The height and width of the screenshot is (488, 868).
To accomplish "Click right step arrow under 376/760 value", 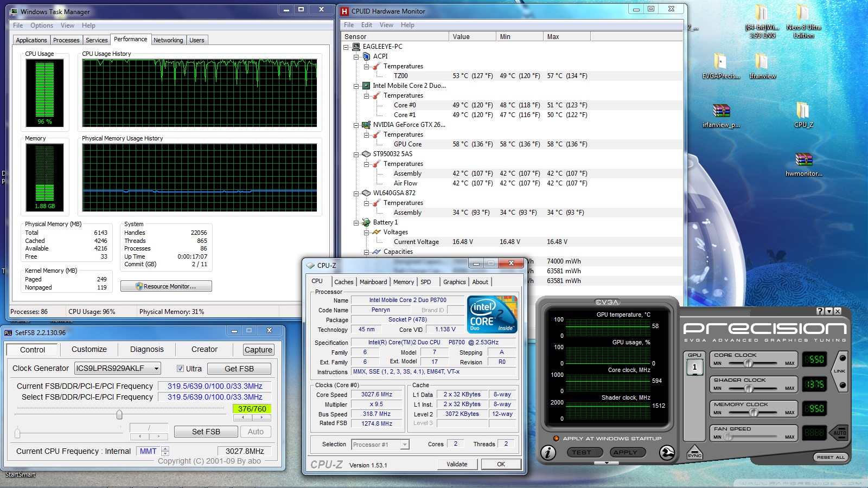I will [261, 418].
